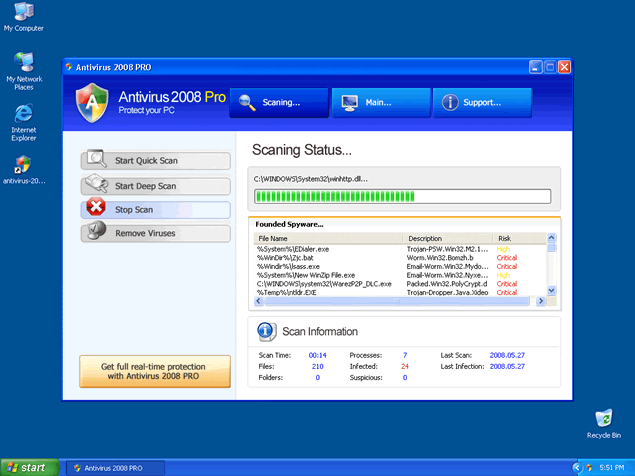Expand hidden system tray icons arrow
This screenshot has width=635, height=476.
tap(577, 468)
